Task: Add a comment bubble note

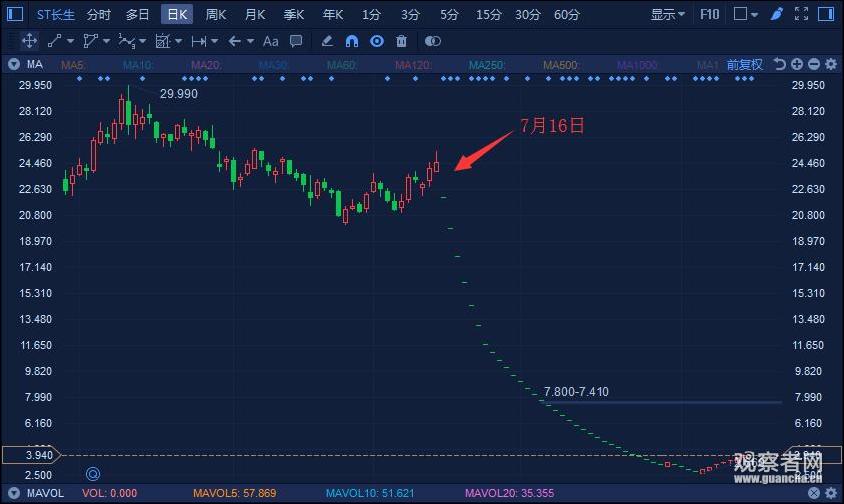Action: pos(296,41)
